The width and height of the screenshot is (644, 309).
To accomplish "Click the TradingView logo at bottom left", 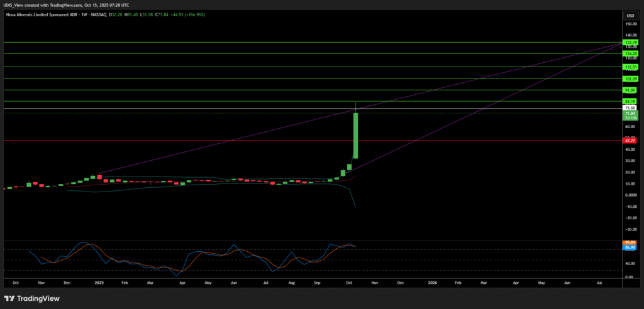I will pyautogui.click(x=32, y=298).
